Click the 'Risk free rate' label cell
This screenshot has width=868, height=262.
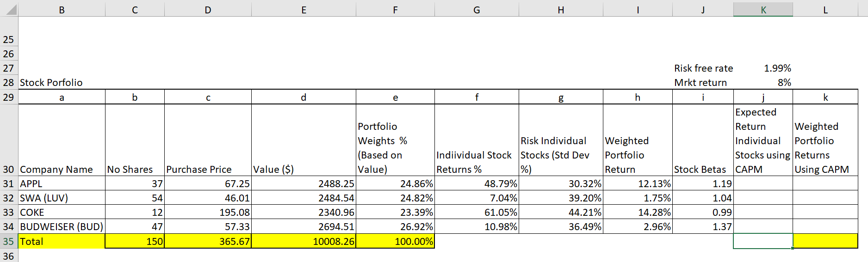coord(703,68)
